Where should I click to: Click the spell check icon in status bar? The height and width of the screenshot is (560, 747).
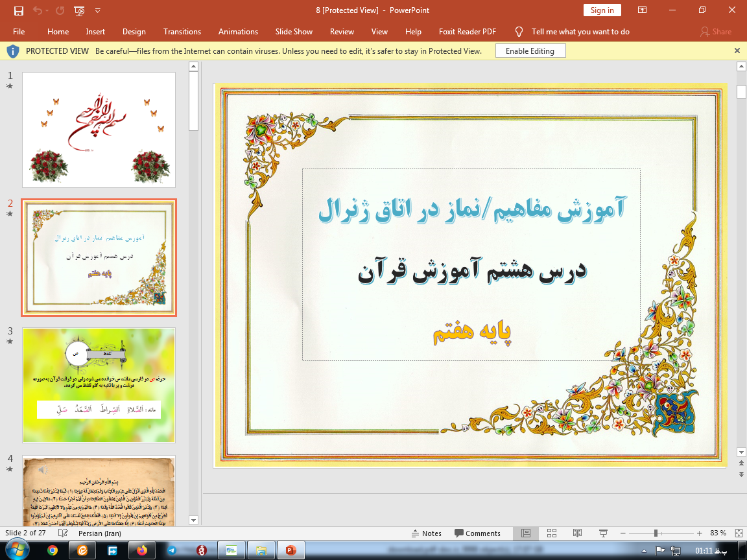coord(63,533)
